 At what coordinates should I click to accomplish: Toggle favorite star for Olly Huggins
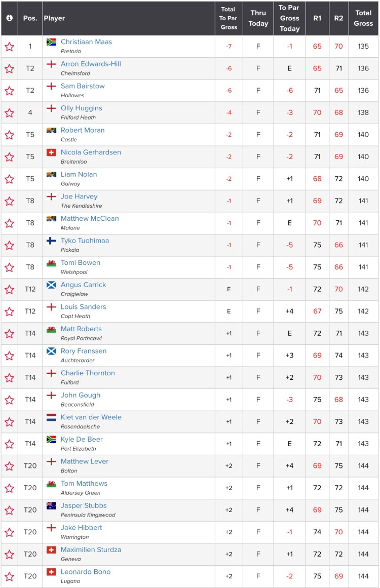click(9, 113)
